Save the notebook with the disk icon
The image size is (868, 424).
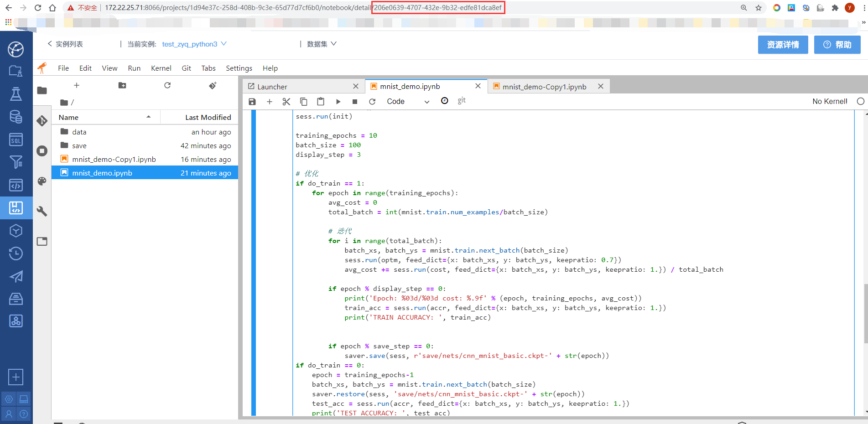pos(252,101)
